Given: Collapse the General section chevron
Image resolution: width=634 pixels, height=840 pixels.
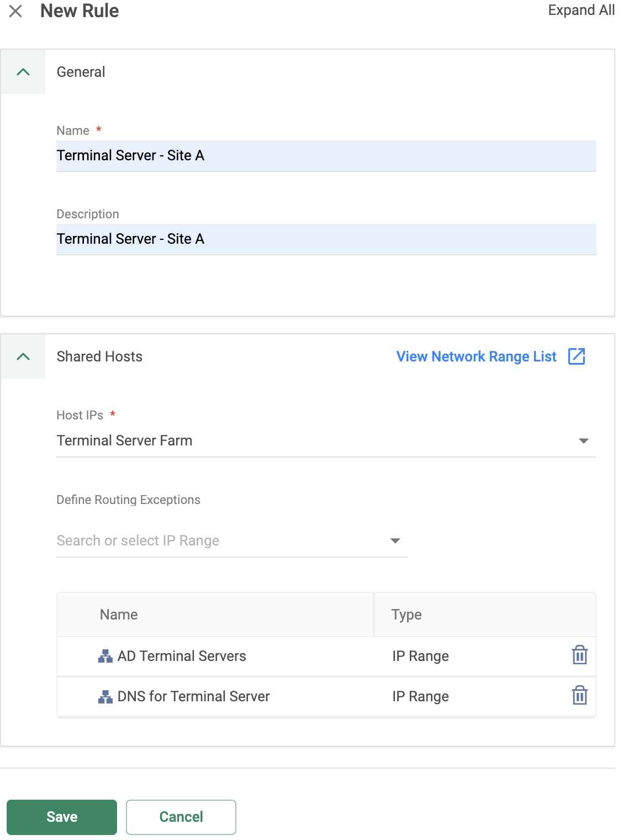Looking at the screenshot, I should point(23,72).
